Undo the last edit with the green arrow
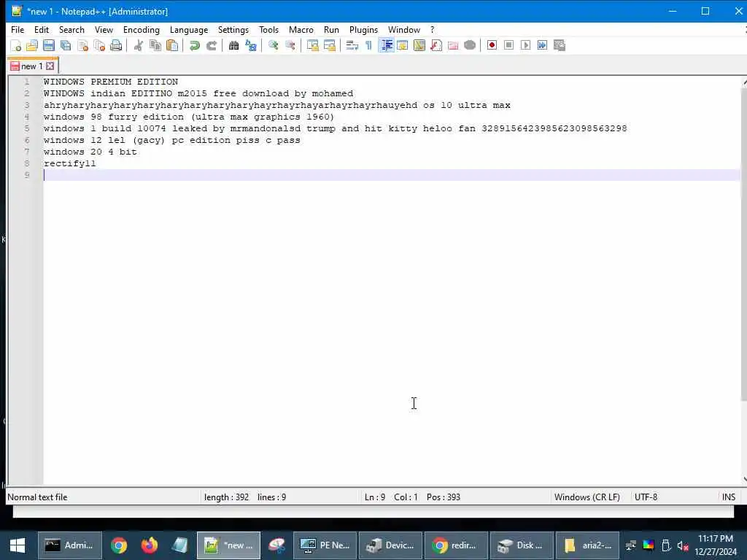The width and height of the screenshot is (747, 560). pyautogui.click(x=194, y=45)
